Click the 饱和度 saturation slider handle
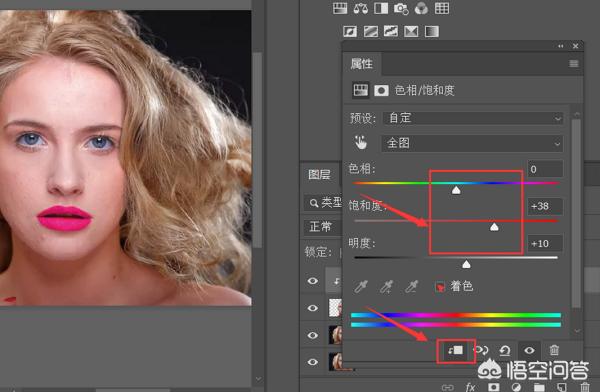The width and height of the screenshot is (600, 392). pos(494,227)
